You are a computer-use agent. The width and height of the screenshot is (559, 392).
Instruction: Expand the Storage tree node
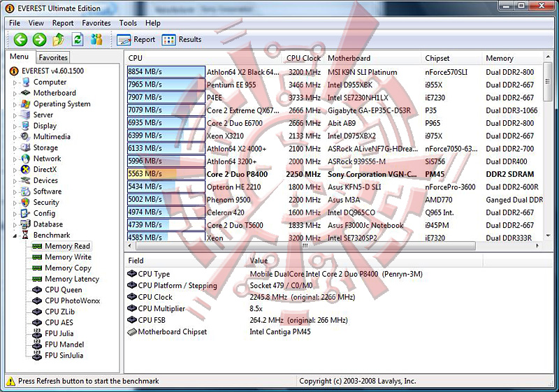(15, 148)
